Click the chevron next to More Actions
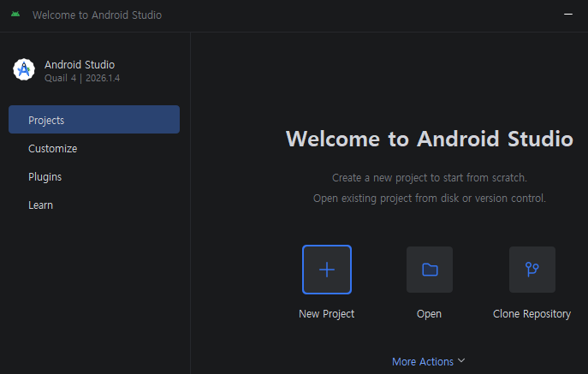The image size is (588, 374). tap(461, 360)
